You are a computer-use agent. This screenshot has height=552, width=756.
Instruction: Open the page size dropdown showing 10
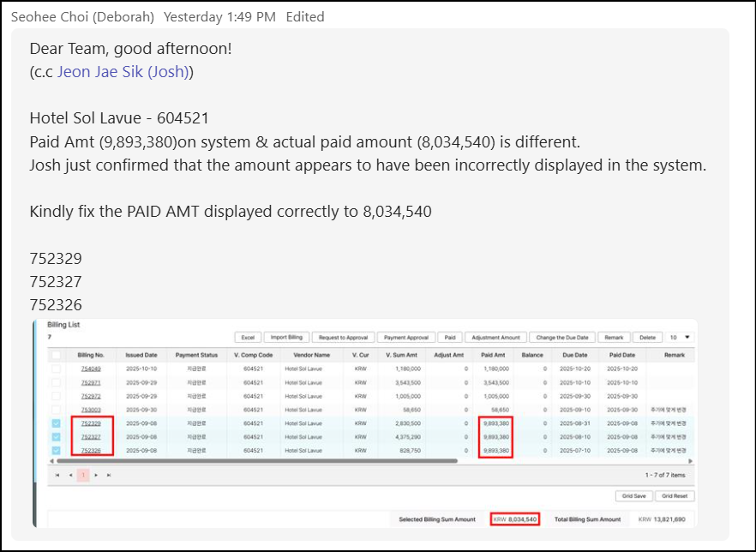(x=680, y=338)
